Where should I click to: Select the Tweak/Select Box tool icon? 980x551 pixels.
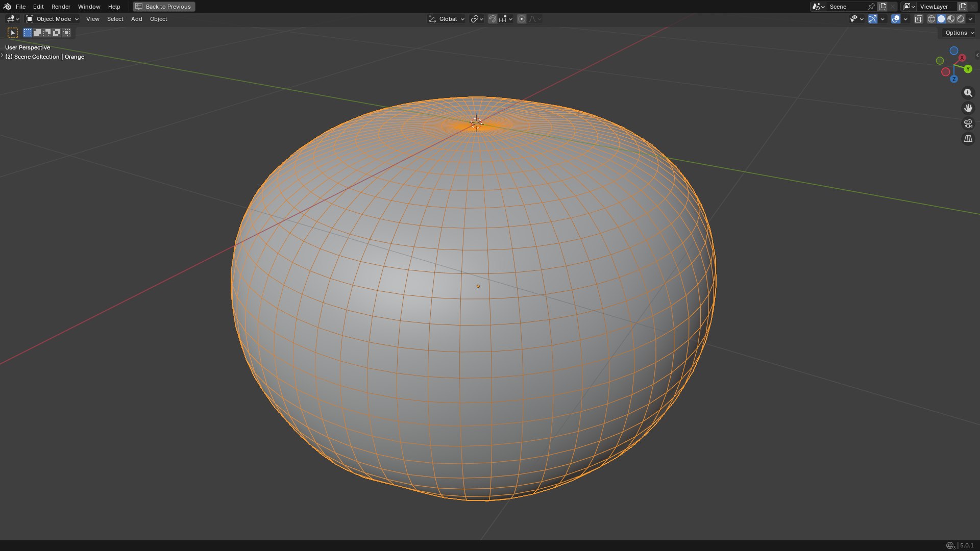click(x=13, y=33)
